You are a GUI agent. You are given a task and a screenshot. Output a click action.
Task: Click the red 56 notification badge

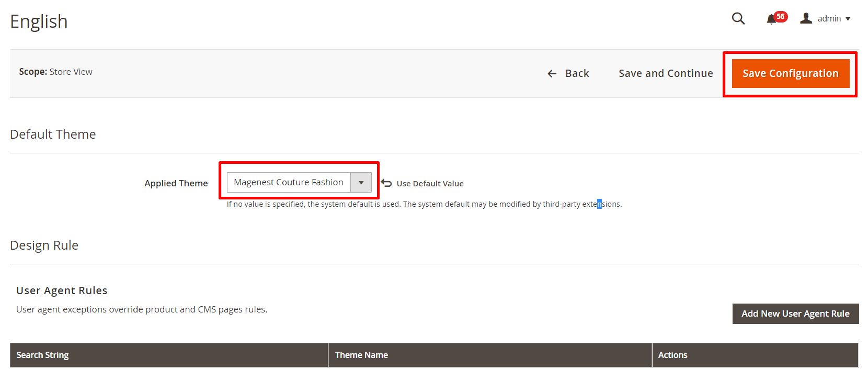[781, 16]
